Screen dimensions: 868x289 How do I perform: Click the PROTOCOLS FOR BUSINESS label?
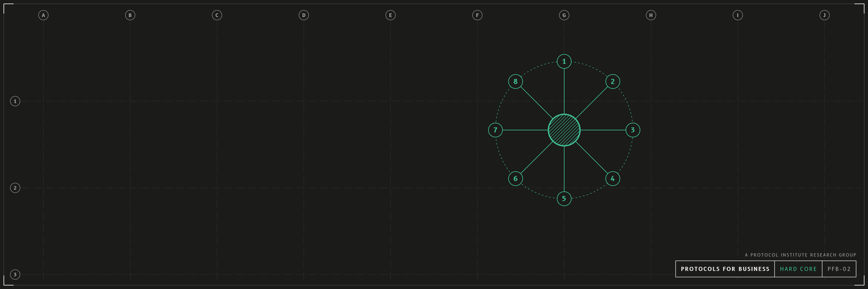tap(725, 269)
